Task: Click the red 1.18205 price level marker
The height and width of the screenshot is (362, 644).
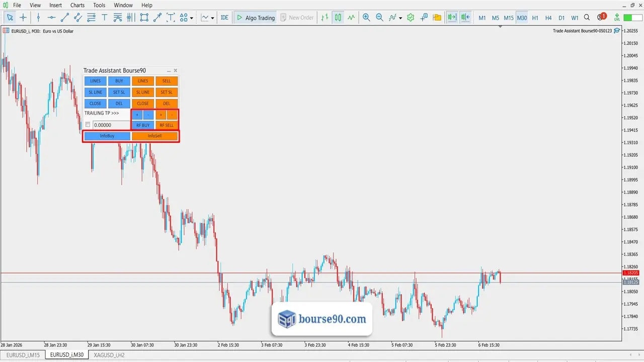Action: point(630,273)
